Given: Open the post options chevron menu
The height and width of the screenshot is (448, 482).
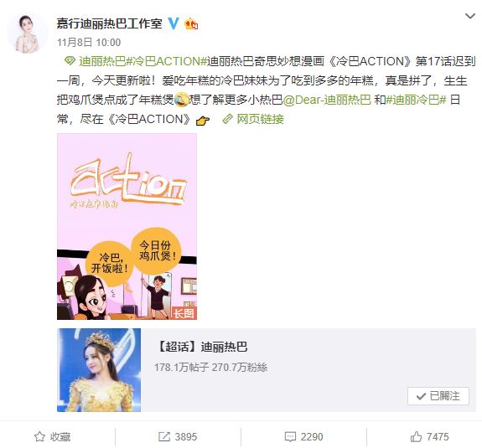Looking at the screenshot, I should [x=470, y=16].
